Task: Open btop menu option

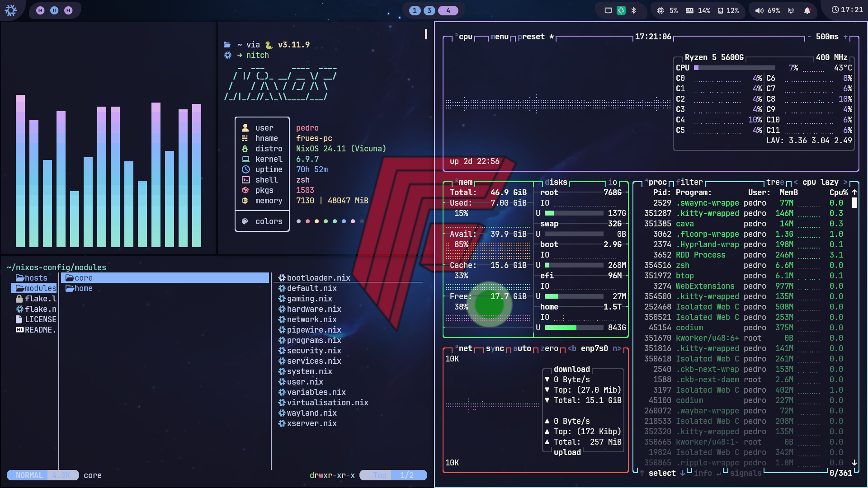Action: click(500, 37)
